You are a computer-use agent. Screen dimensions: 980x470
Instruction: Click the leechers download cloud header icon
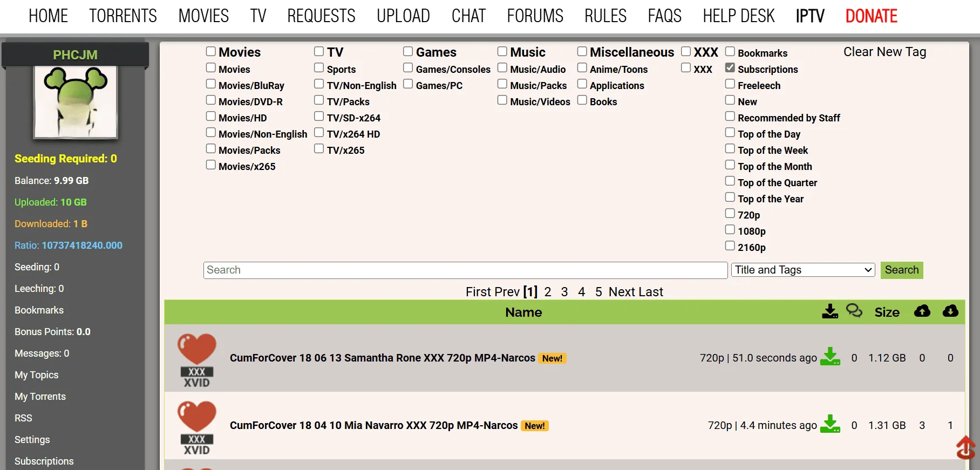pos(950,311)
